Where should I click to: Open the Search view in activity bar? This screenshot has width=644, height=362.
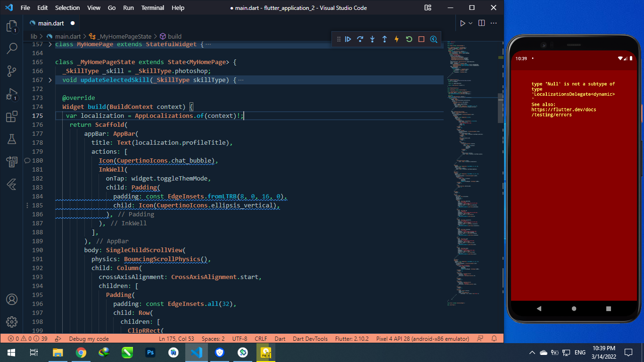click(x=12, y=49)
